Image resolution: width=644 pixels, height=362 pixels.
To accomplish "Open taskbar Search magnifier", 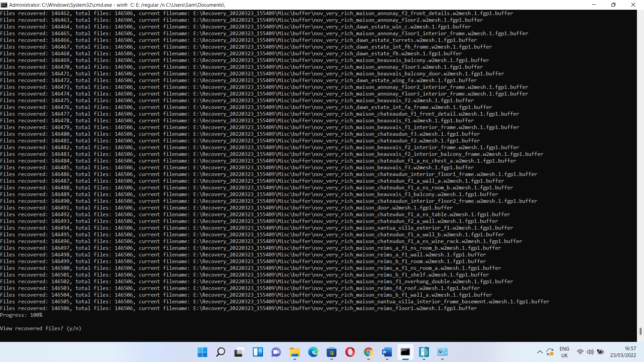I will (x=221, y=352).
